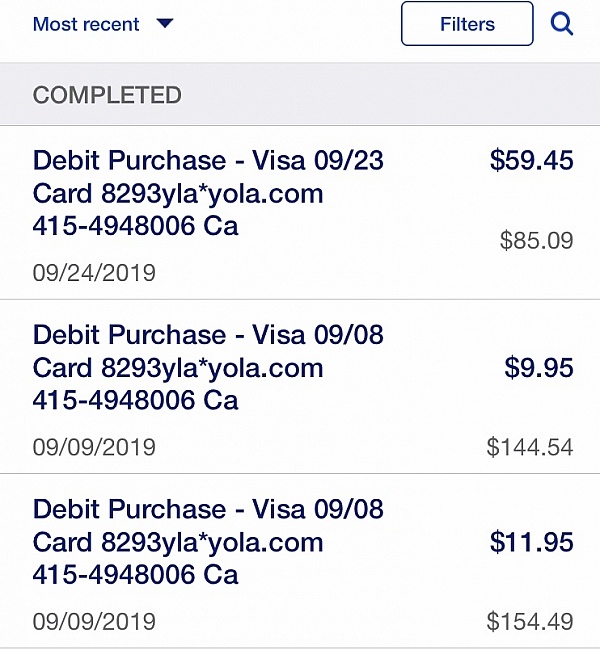Click the $85.09 running balance
This screenshot has width=600, height=650.
(x=537, y=240)
